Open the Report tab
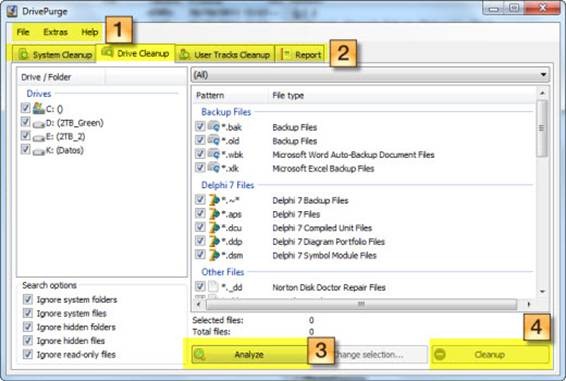 pos(301,55)
